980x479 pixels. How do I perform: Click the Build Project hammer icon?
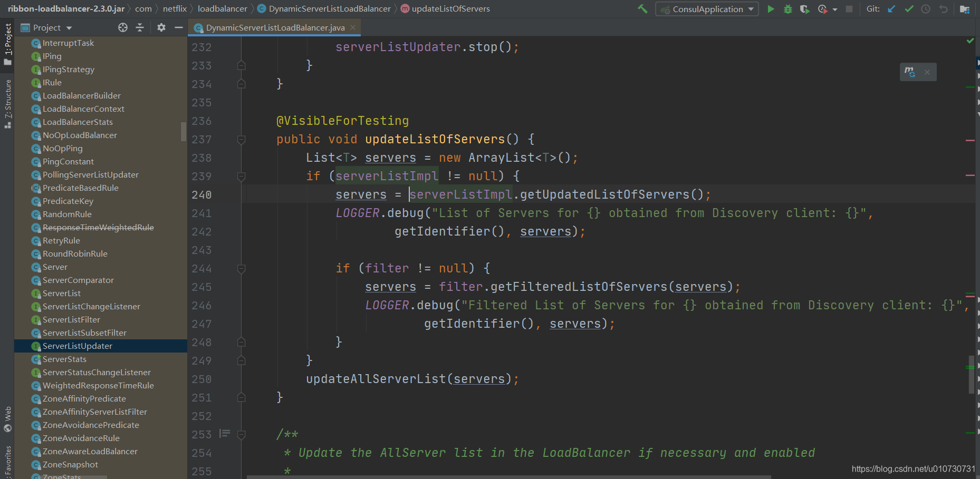pos(642,9)
